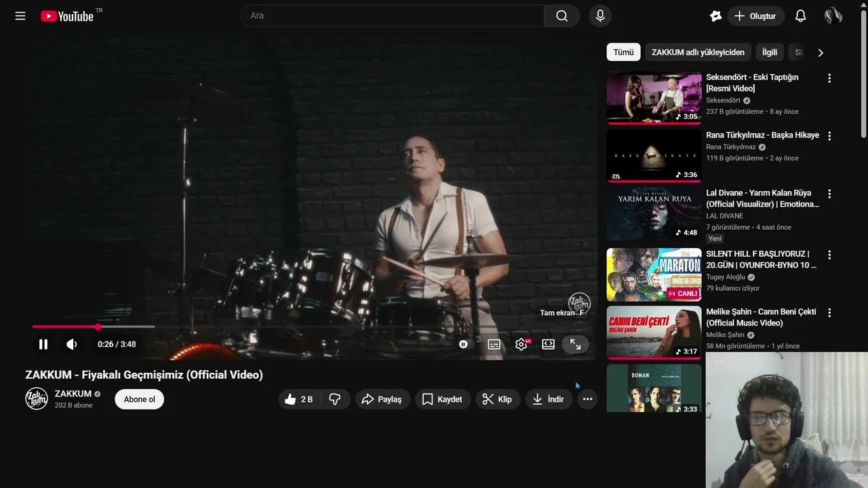This screenshot has width=868, height=488.
Task: Open Canın Beni Çekti thumbnail
Action: (654, 333)
